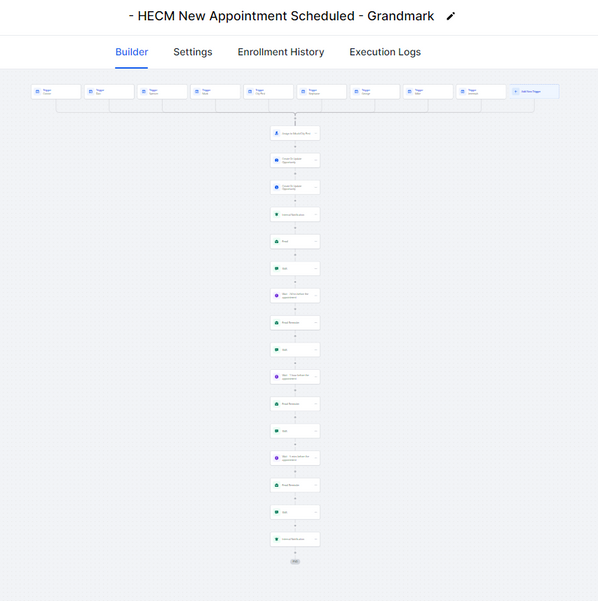The height and width of the screenshot is (601, 598).
Task: Open the first Create Or Update Opportunity step
Action: click(295, 160)
